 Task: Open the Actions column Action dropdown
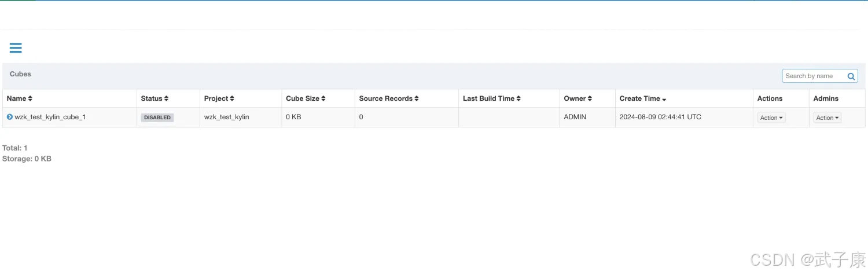[771, 118]
